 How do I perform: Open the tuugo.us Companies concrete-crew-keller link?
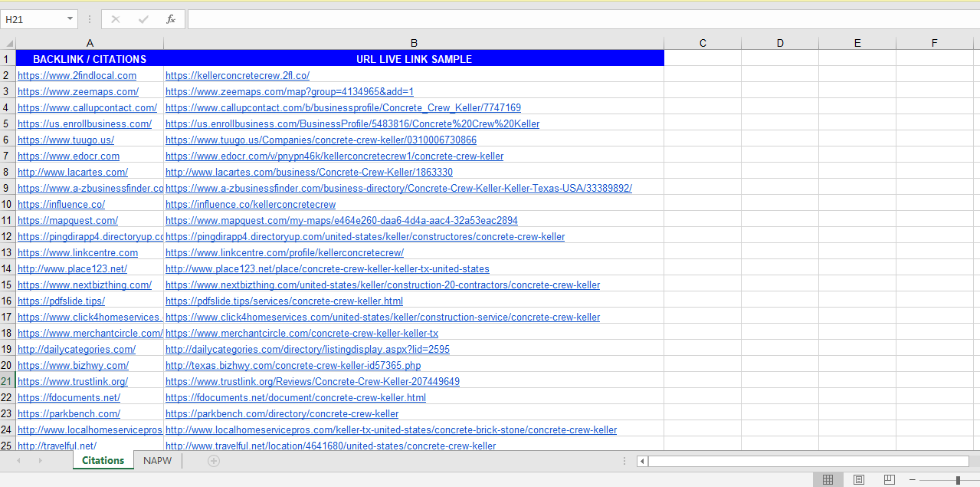pos(321,140)
